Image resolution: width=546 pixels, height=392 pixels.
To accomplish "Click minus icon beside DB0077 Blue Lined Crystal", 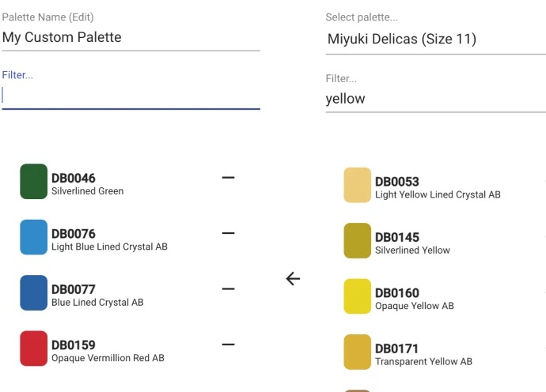I will click(228, 289).
